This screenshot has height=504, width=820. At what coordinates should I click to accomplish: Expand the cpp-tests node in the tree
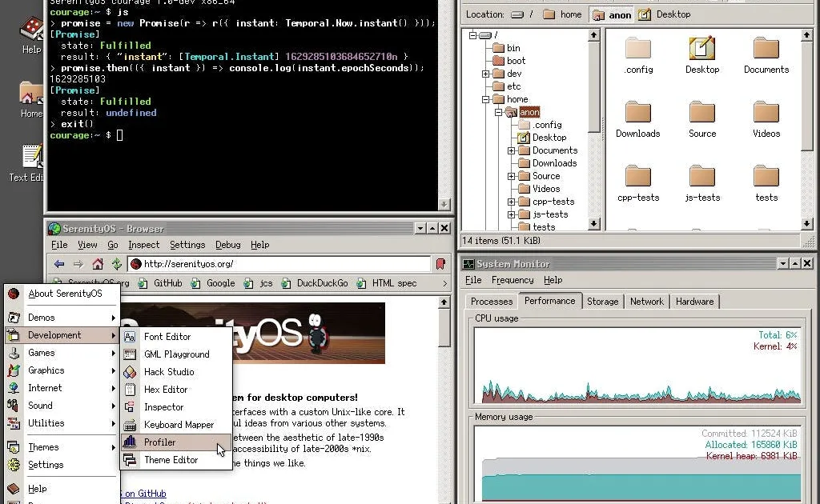[x=511, y=202]
